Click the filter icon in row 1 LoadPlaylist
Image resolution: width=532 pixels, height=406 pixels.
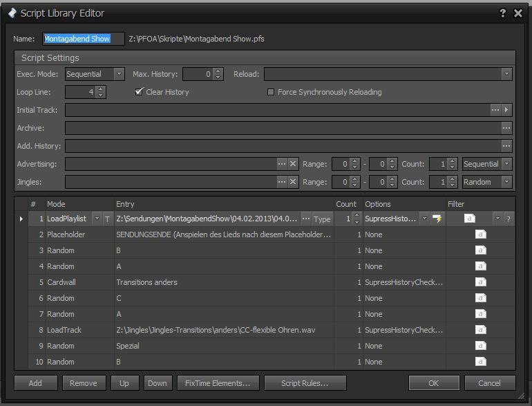coord(470,219)
